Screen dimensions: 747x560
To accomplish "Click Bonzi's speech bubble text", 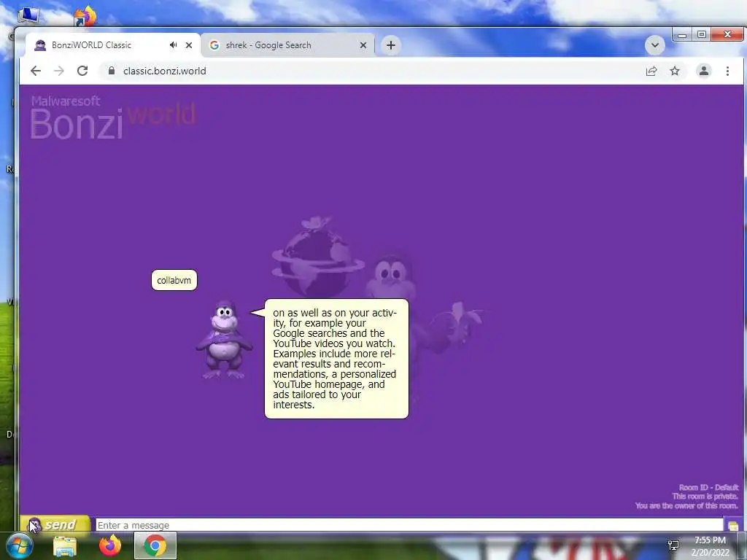I will tap(336, 359).
